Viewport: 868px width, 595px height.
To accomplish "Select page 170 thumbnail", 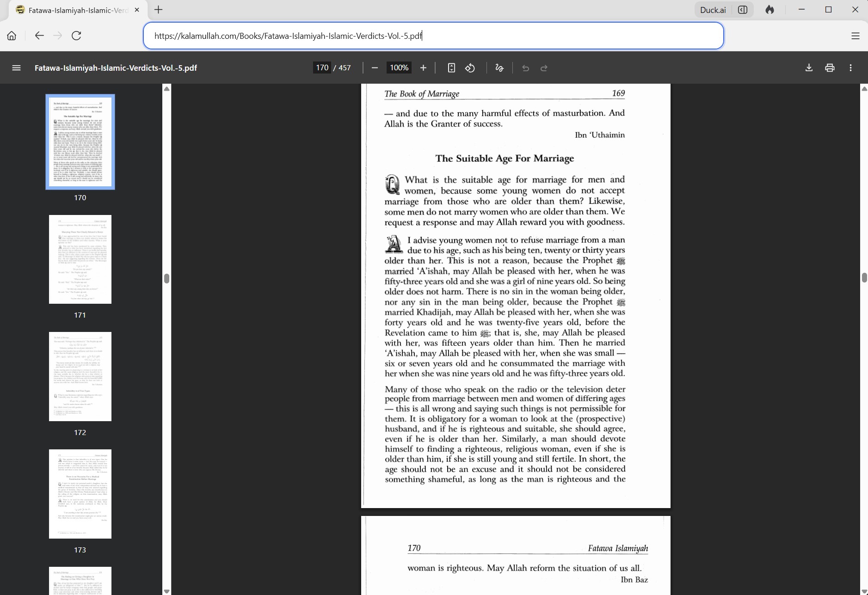I will coord(80,142).
